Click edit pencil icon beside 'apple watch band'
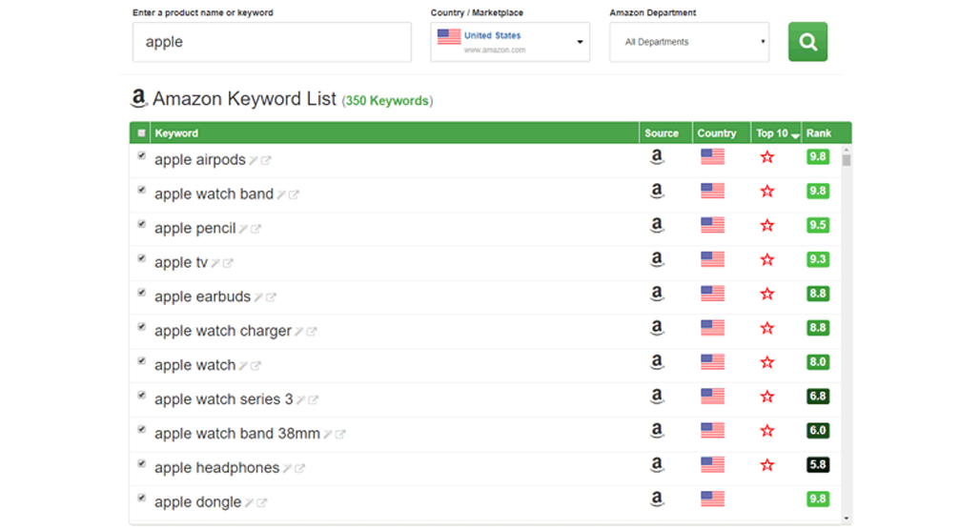980x530 pixels. (x=281, y=195)
